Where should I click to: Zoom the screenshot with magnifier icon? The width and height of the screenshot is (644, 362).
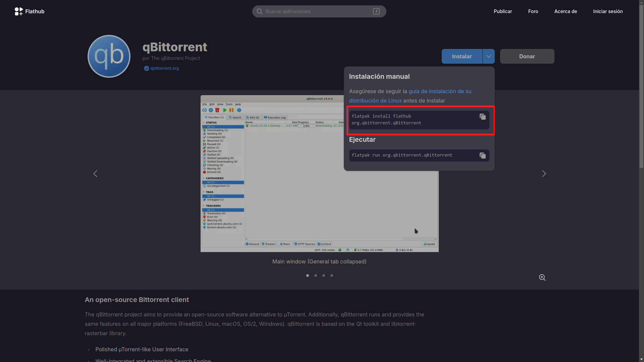coord(542,278)
